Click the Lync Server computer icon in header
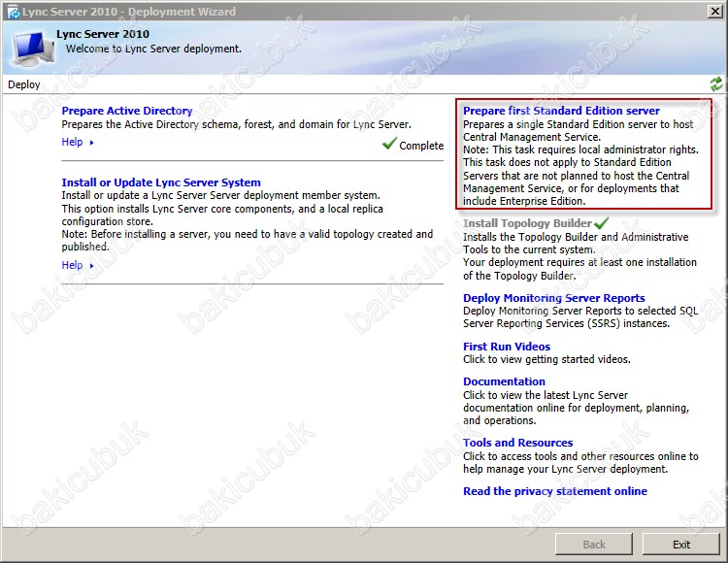This screenshot has width=728, height=563. point(33,50)
